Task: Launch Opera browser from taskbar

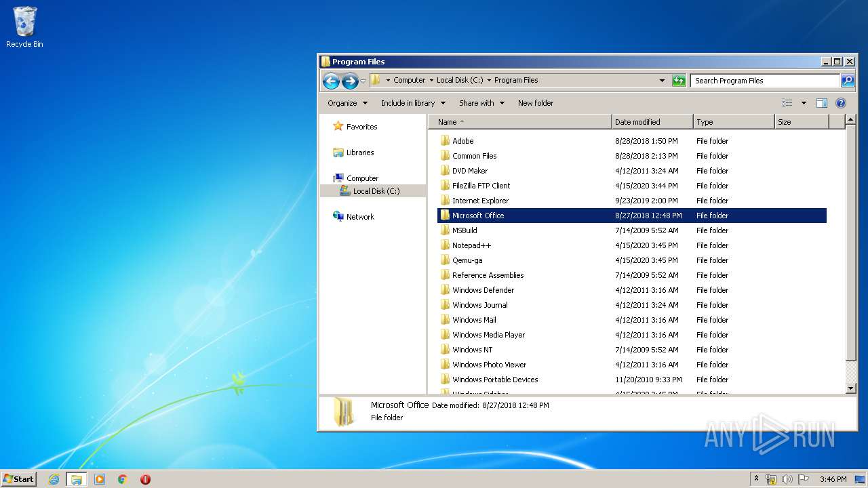Action: [145, 479]
